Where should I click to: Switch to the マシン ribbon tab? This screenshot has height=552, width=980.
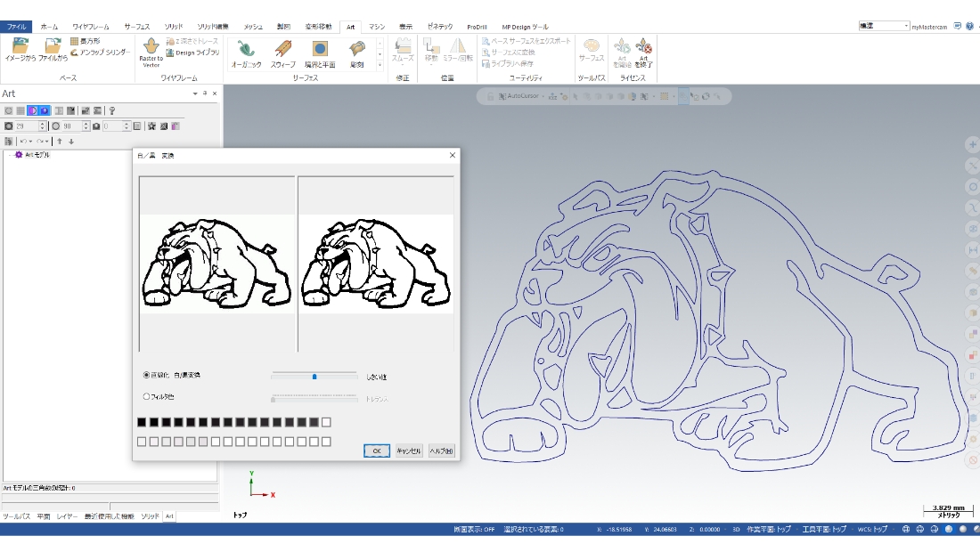tap(377, 27)
